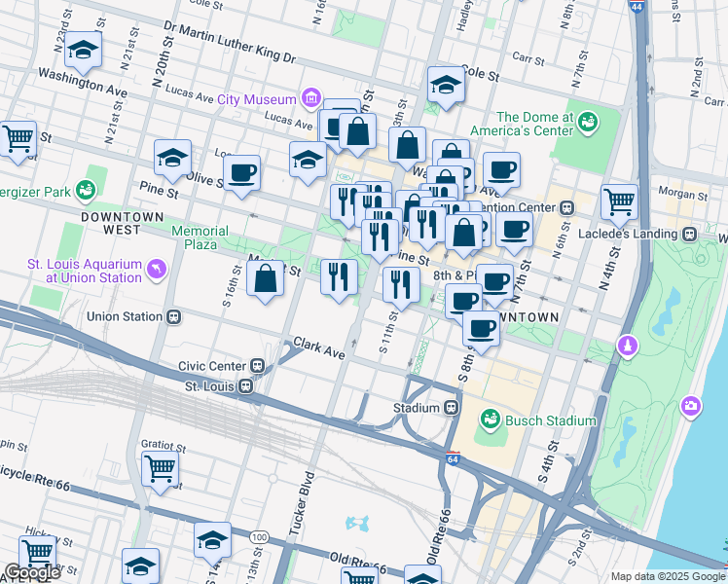Click the Civic Center transit station icon
728x584 pixels.
tap(257, 366)
